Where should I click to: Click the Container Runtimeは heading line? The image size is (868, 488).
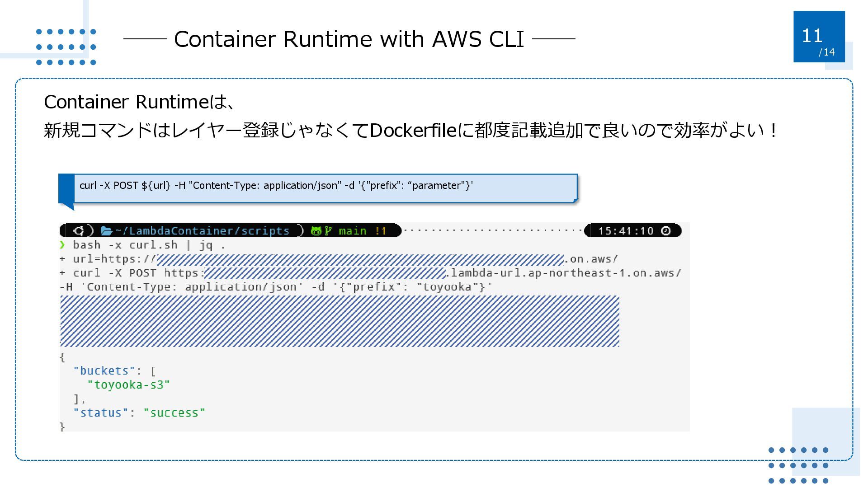(140, 102)
